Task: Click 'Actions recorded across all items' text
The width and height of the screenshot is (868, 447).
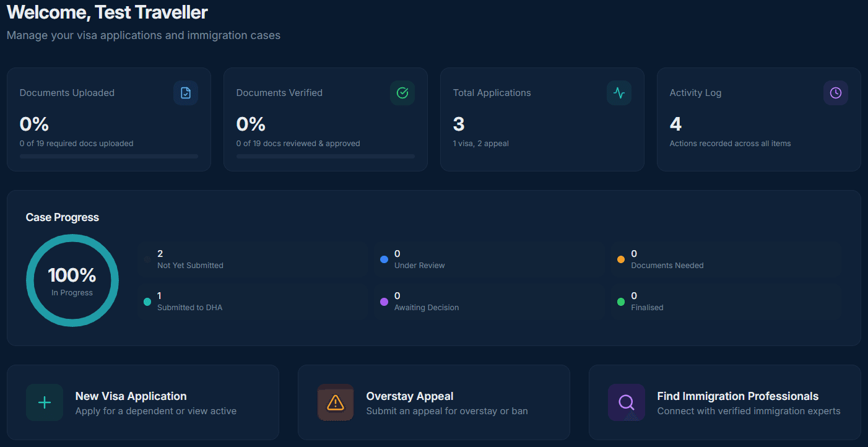Action: point(731,144)
